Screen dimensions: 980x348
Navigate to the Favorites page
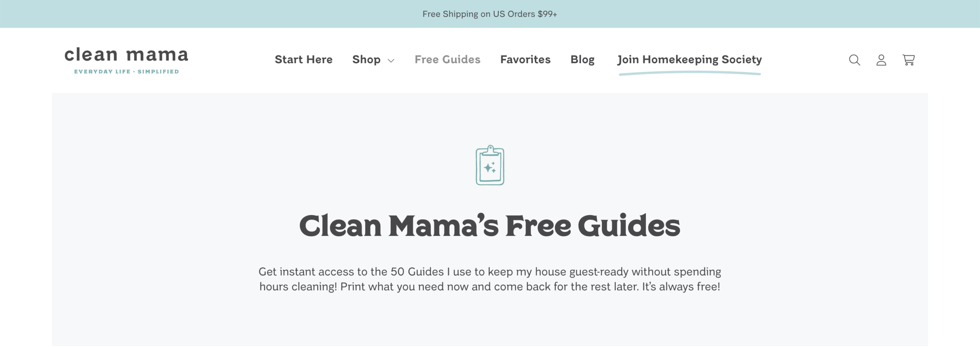525,60
